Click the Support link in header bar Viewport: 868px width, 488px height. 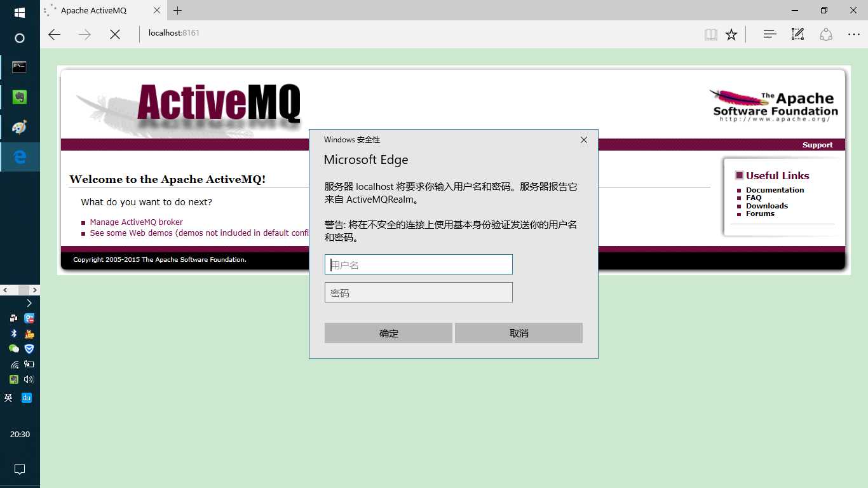[817, 145]
